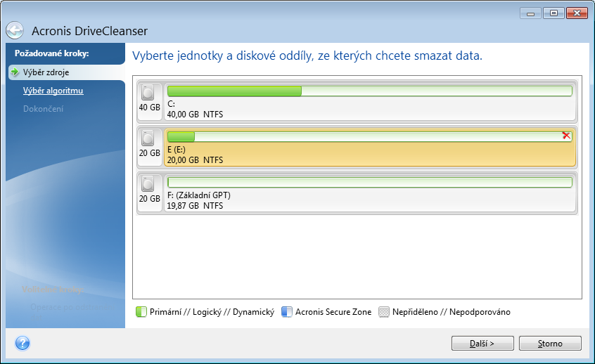Go to the Výběr algoritmu step
This screenshot has height=364, width=595.
coord(53,91)
